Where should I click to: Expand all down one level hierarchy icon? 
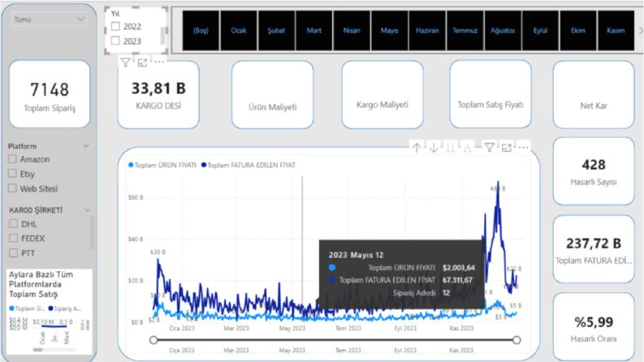(468, 148)
